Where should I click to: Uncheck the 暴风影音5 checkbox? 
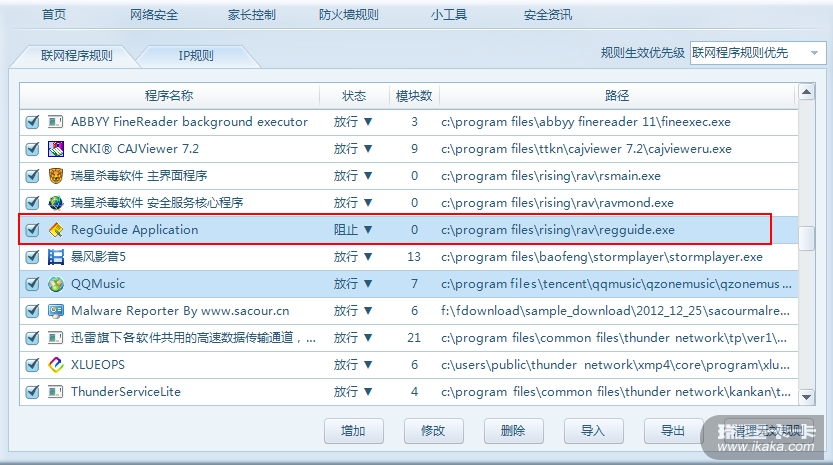click(x=32, y=257)
